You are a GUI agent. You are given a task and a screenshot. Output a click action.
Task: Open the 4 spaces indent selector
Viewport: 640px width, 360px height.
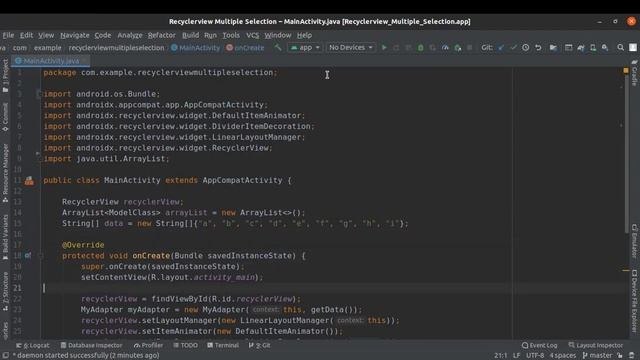[562, 356]
